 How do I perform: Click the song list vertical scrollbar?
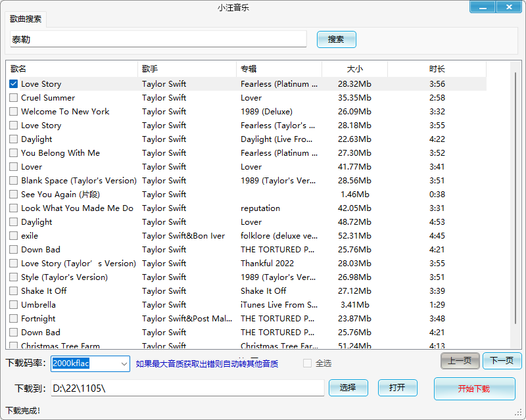(515, 198)
